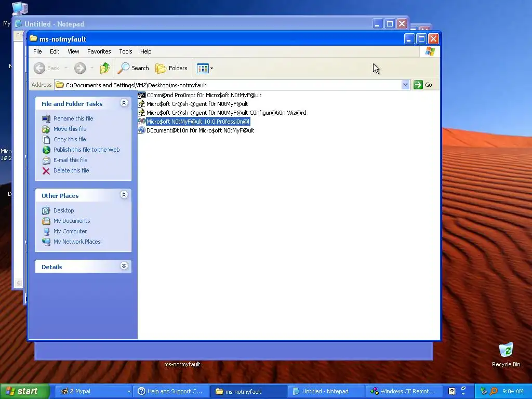The image size is (532, 399).
Task: Go up one folder level
Action: [x=105, y=68]
